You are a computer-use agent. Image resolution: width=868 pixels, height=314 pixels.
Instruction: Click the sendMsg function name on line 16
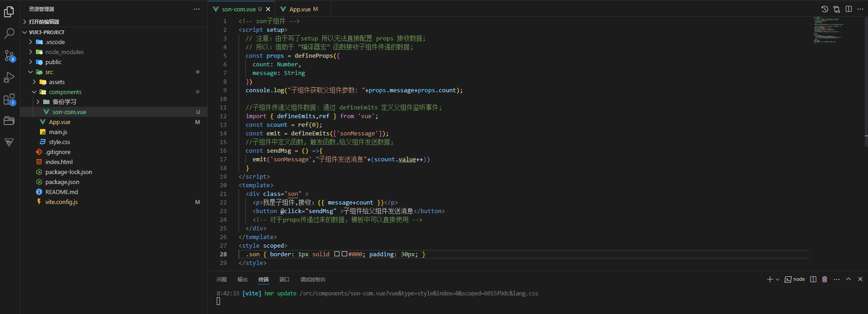279,151
